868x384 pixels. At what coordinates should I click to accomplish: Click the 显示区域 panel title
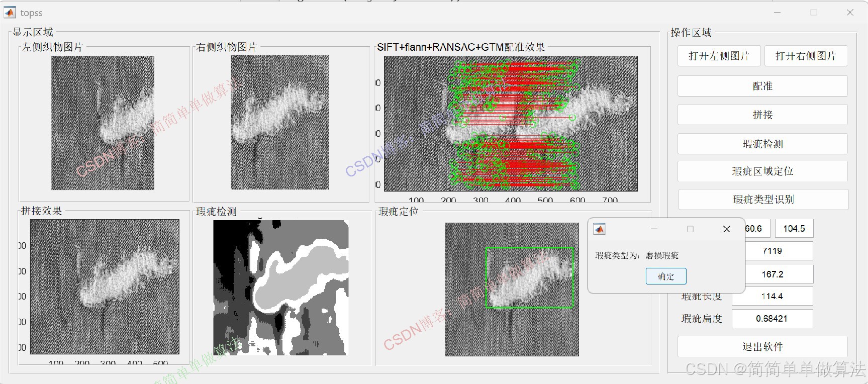coord(33,32)
